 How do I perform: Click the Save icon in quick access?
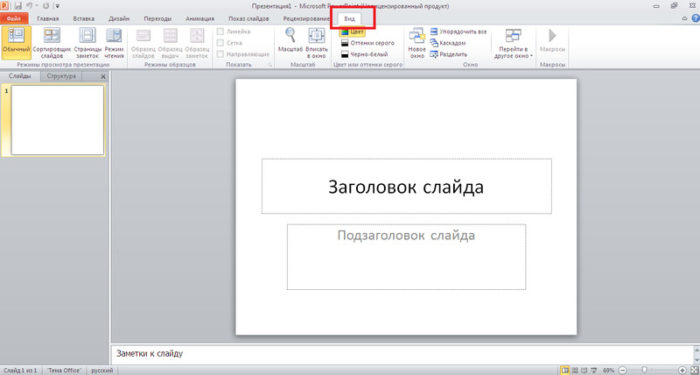[18, 6]
